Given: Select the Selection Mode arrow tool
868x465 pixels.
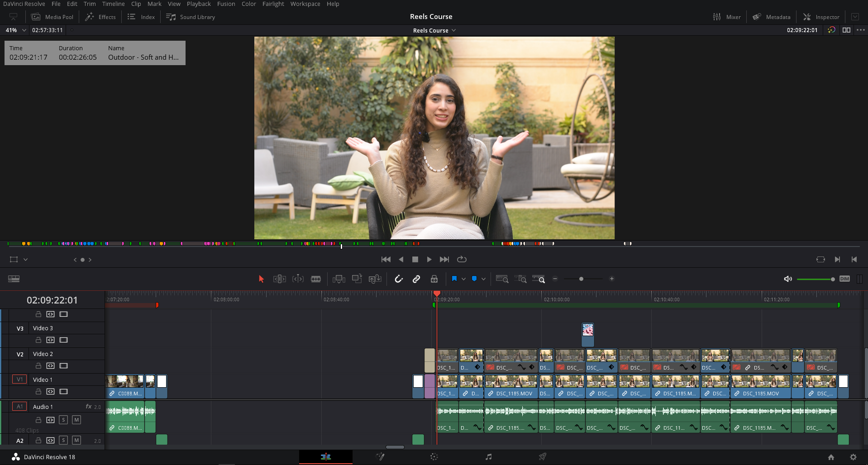Looking at the screenshot, I should tap(261, 279).
